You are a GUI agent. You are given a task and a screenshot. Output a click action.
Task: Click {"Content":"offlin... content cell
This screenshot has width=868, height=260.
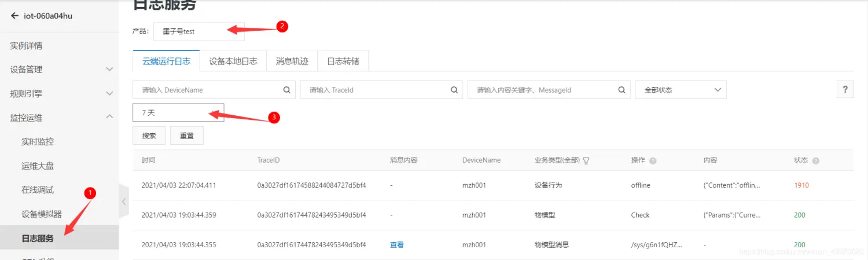pyautogui.click(x=732, y=185)
